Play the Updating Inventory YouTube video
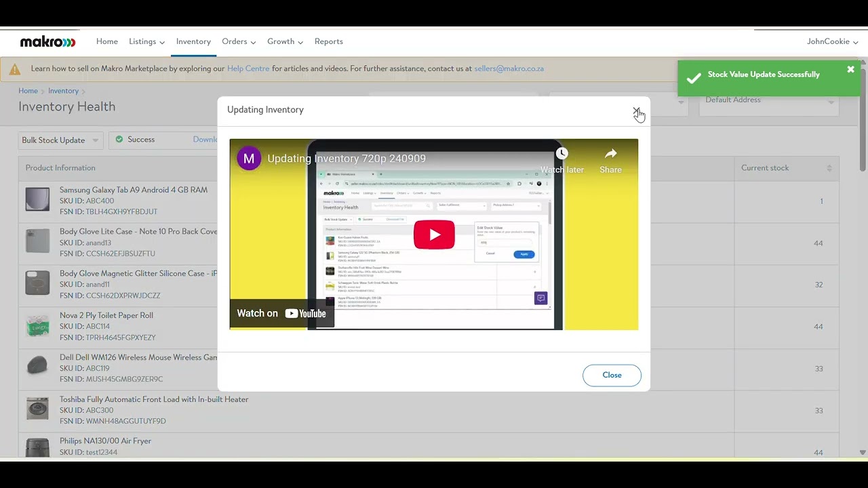Image resolution: width=868 pixels, height=488 pixels. pos(434,235)
